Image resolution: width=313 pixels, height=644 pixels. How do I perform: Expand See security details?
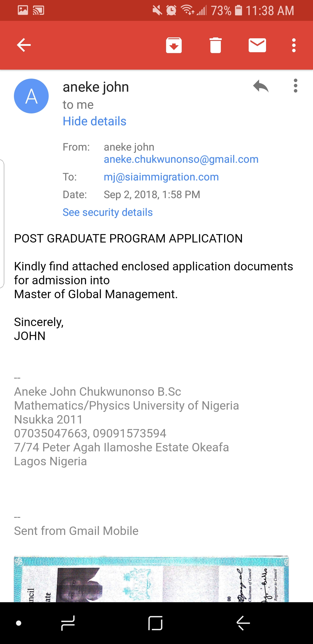coord(108,212)
